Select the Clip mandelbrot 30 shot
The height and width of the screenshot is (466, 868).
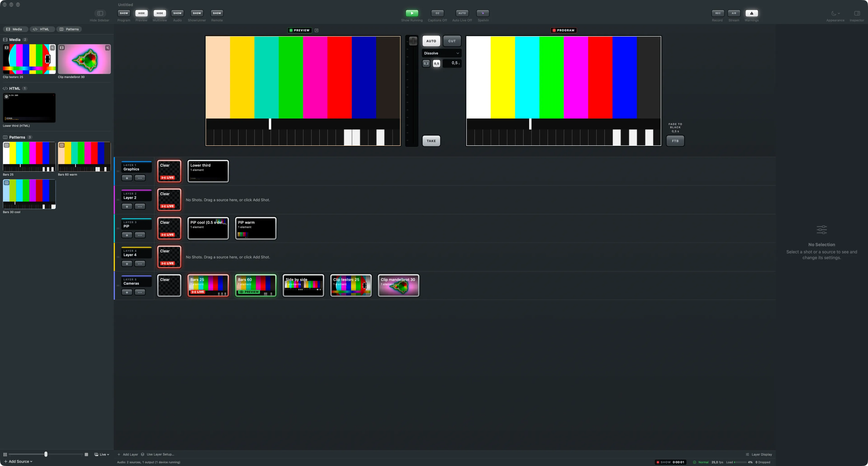pos(398,286)
